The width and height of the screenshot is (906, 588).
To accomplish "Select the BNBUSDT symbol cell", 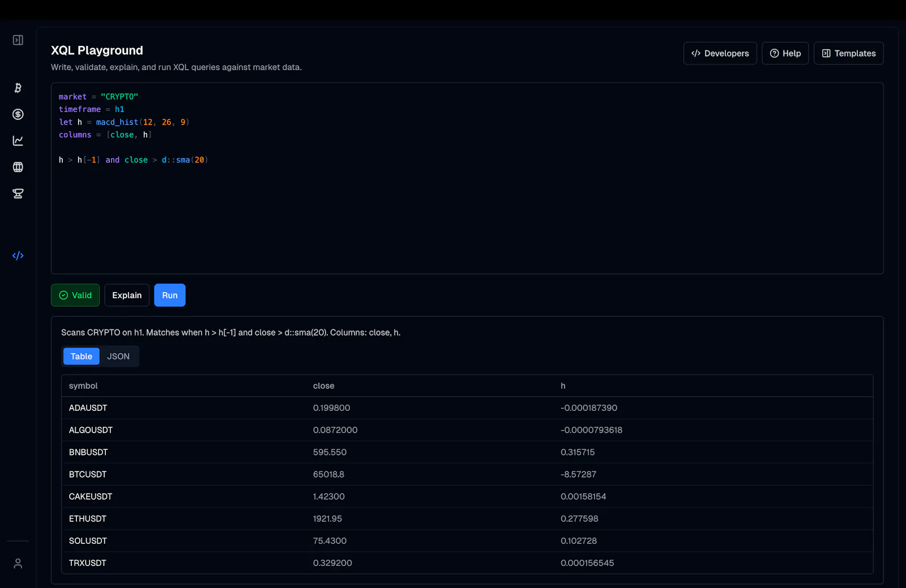I will click(88, 452).
